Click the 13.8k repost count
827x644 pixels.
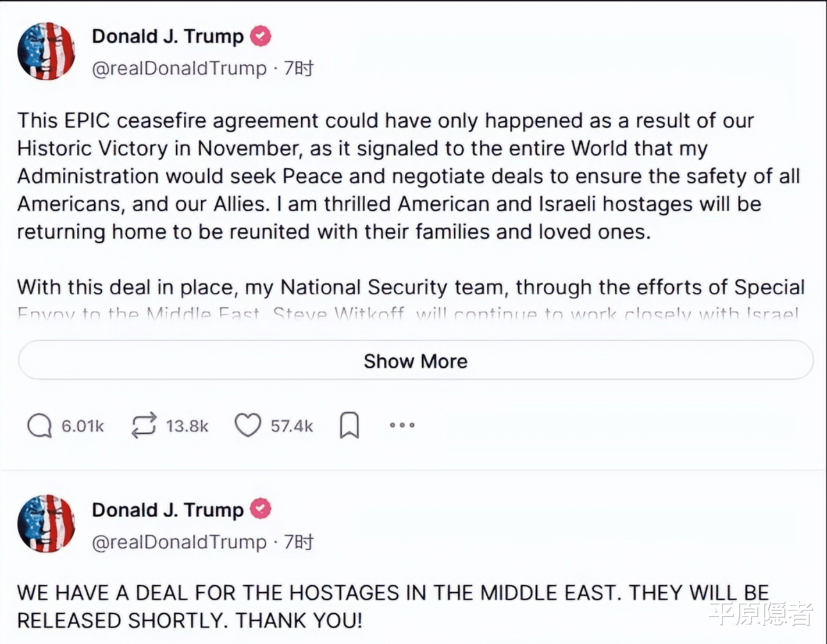pyautogui.click(x=187, y=426)
